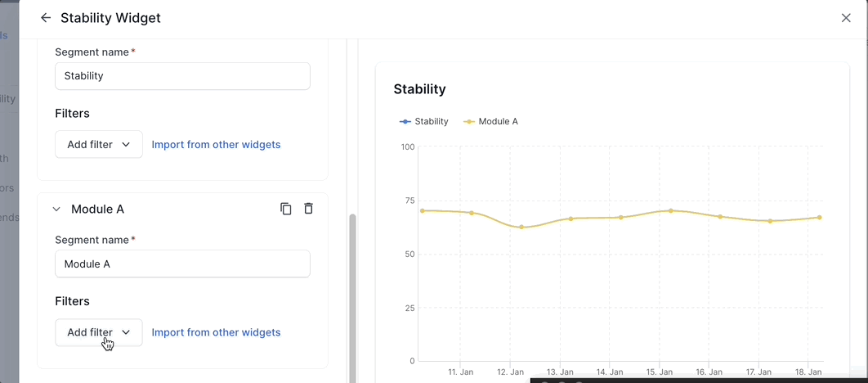
Task: Click the 18. Jan data point
Action: [x=819, y=218]
